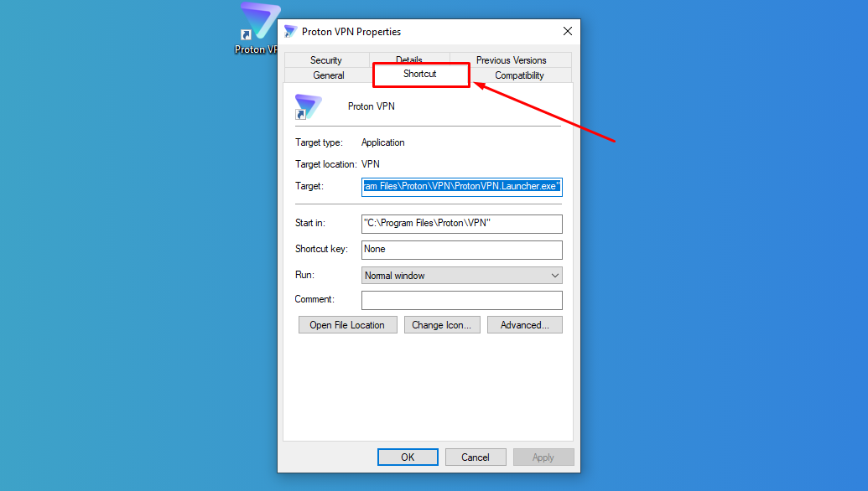Click the Proton VPN icon in the title bar
This screenshot has height=491, width=868.
pyautogui.click(x=290, y=32)
